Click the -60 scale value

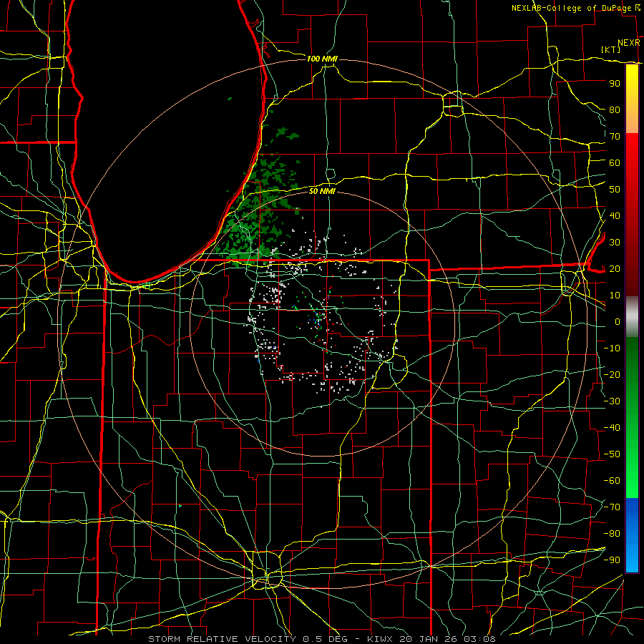click(612, 481)
